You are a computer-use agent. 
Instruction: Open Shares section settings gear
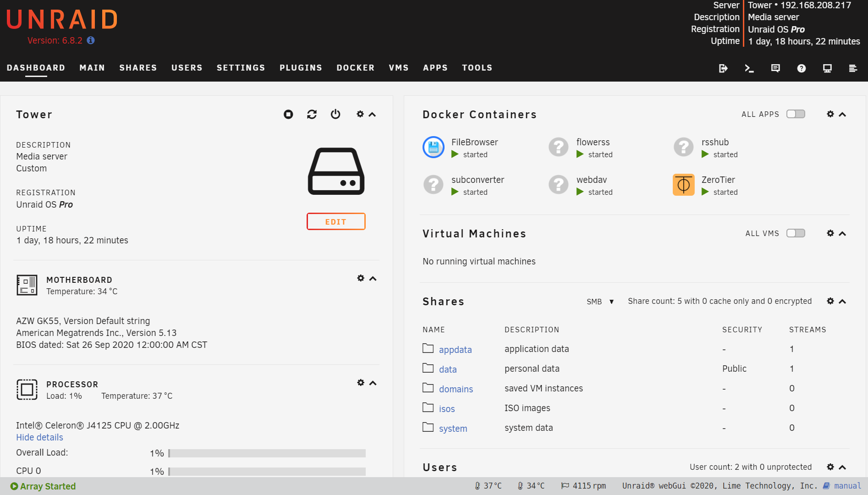(830, 301)
